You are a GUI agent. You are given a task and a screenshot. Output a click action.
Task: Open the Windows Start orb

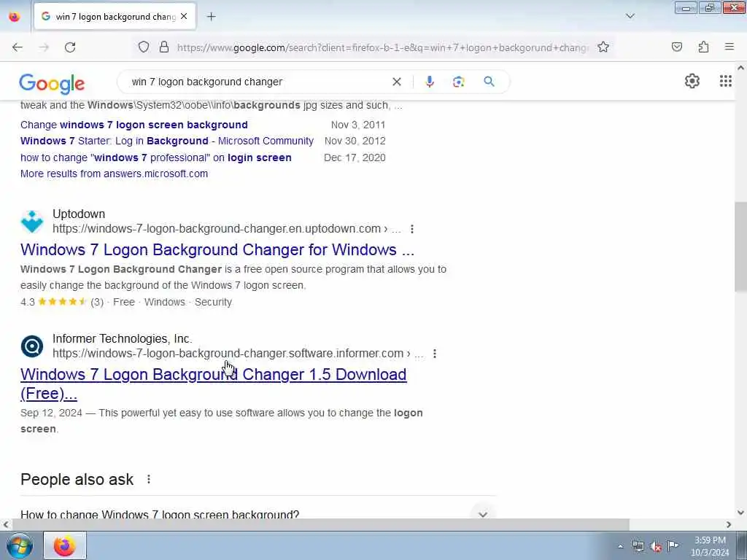[x=20, y=545]
